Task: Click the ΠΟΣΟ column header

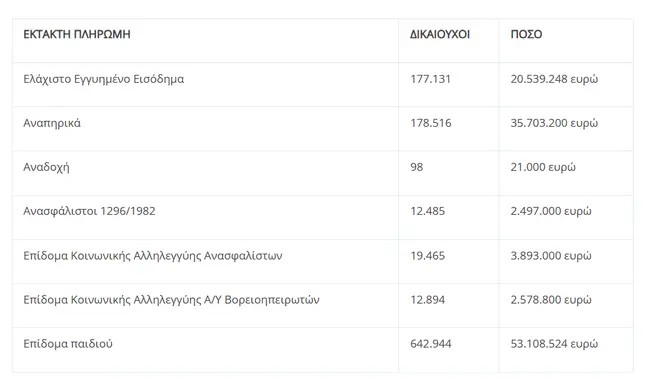Action: coord(526,34)
